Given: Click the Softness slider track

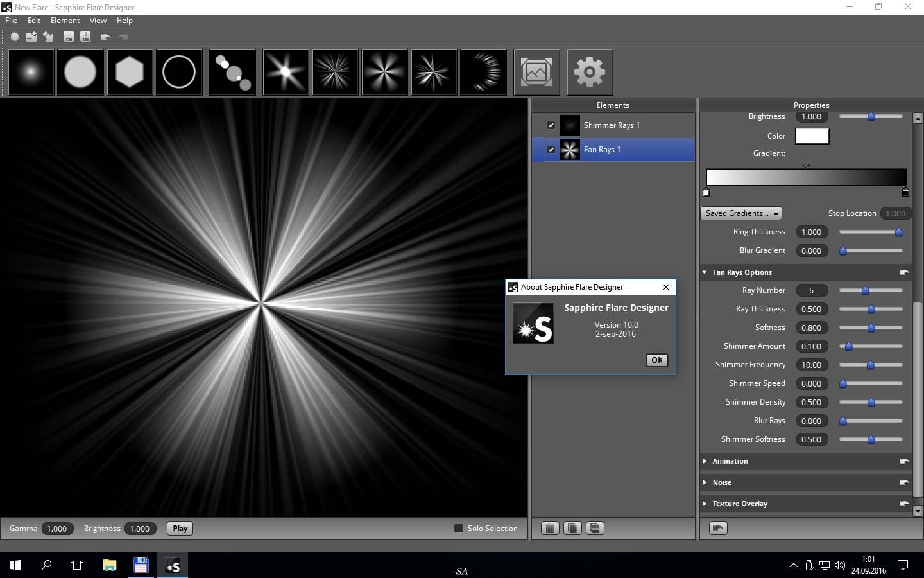Looking at the screenshot, I should point(871,328).
